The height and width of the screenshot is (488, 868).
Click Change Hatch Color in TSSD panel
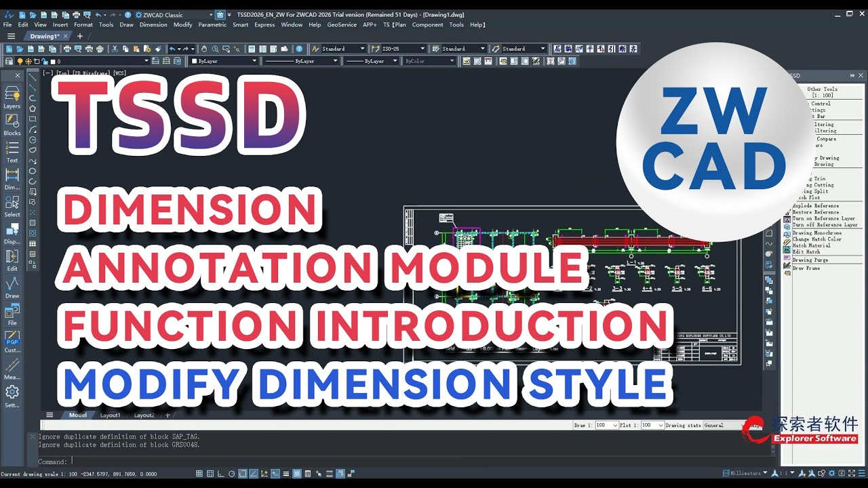click(x=817, y=239)
